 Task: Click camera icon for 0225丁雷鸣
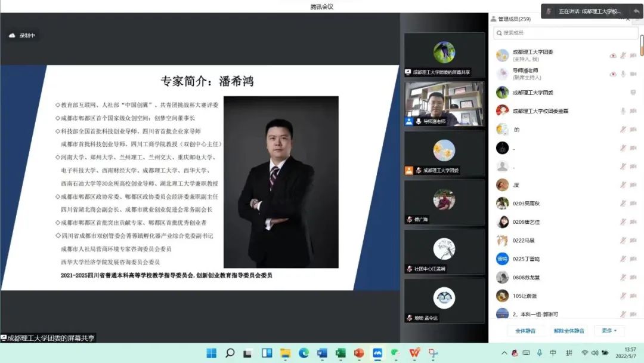click(x=633, y=259)
